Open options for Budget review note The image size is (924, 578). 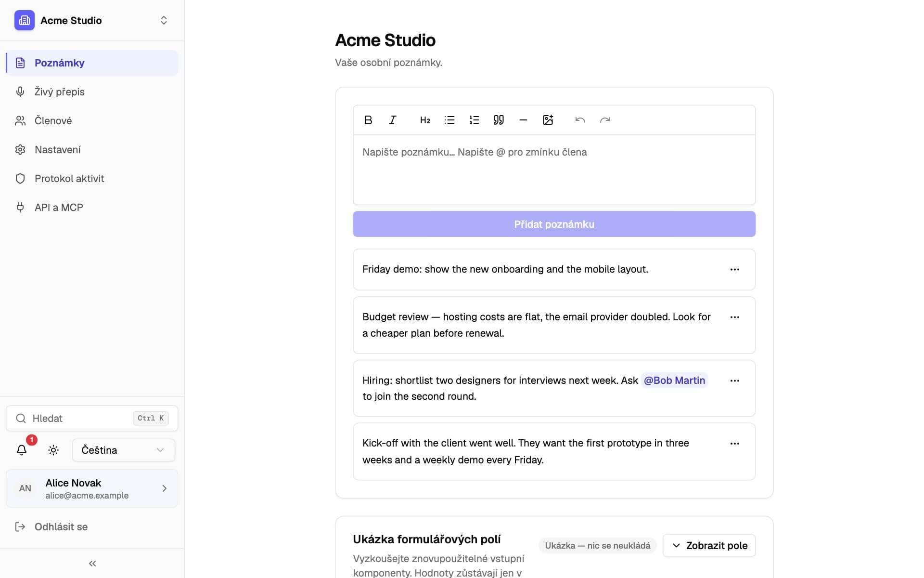pos(734,317)
